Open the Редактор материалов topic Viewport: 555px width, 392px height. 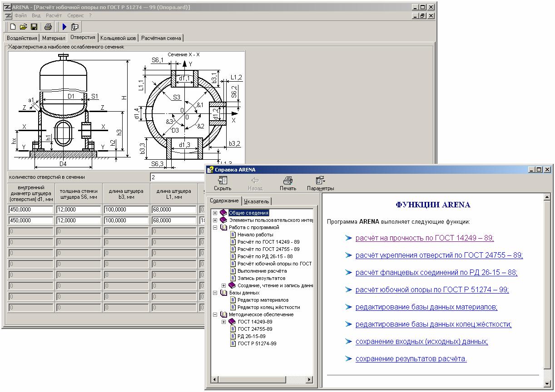click(x=263, y=300)
